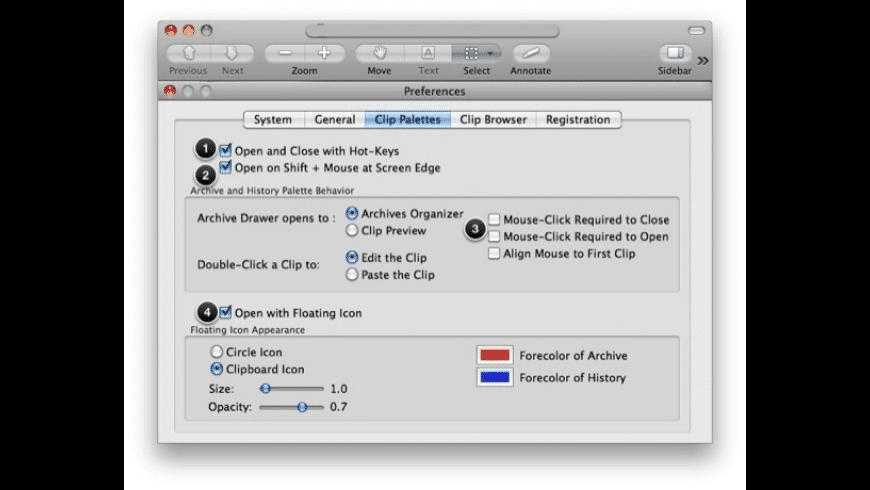Toggle the Sidebar icon
Image resolution: width=870 pixels, height=490 pixels.
[676, 53]
